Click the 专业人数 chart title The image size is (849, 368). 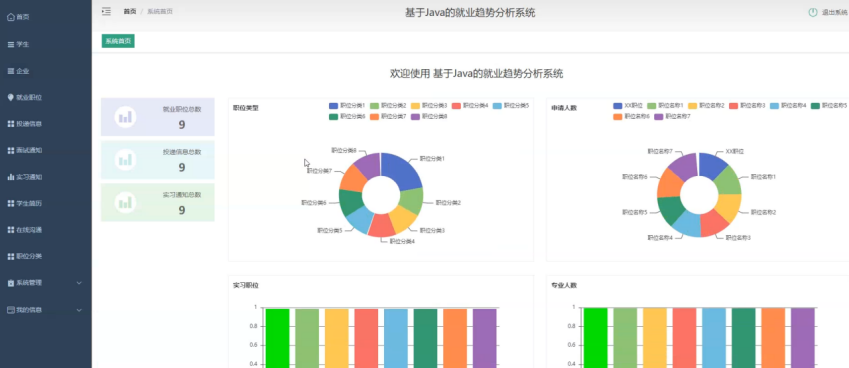click(564, 285)
